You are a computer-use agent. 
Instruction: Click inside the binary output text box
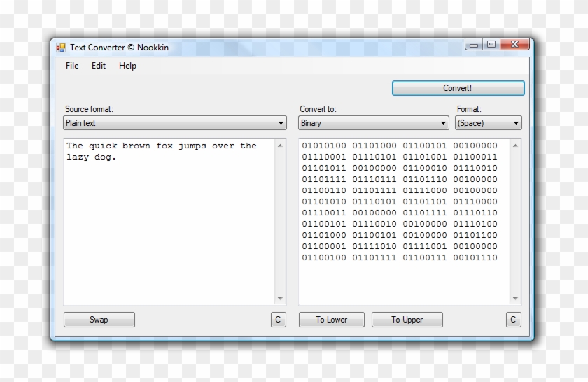[x=402, y=280]
